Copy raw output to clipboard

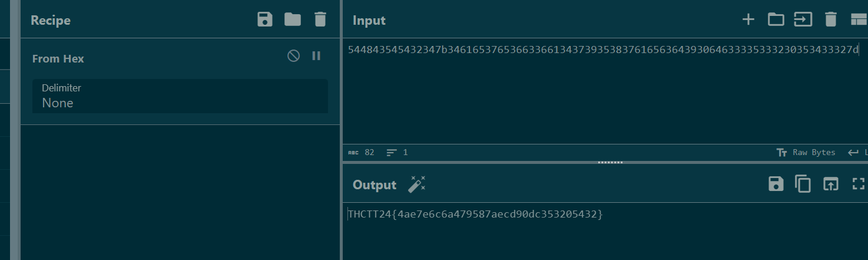click(803, 184)
